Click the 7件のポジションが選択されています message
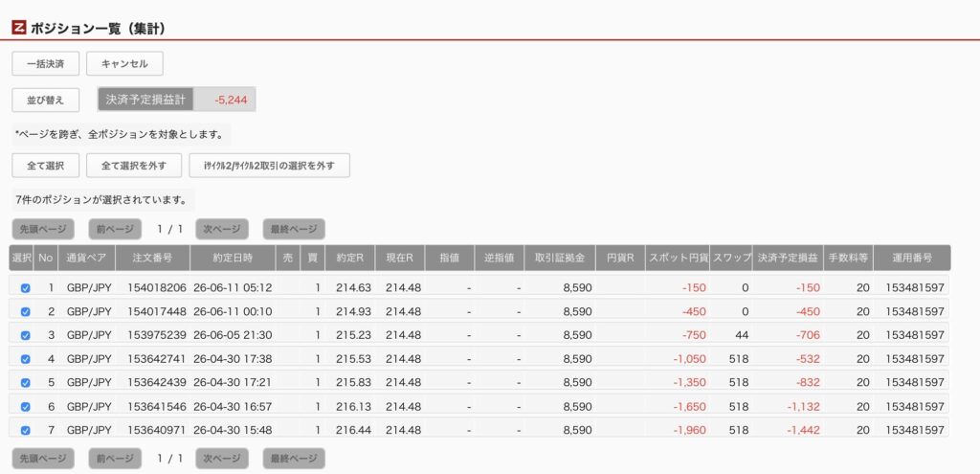This screenshot has width=980, height=474. [101, 201]
